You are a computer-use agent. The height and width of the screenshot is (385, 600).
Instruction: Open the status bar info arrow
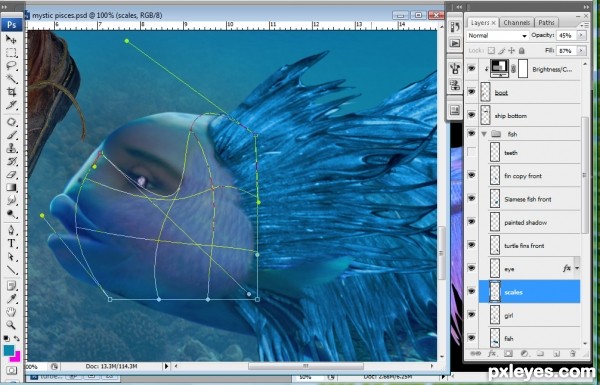(x=166, y=366)
